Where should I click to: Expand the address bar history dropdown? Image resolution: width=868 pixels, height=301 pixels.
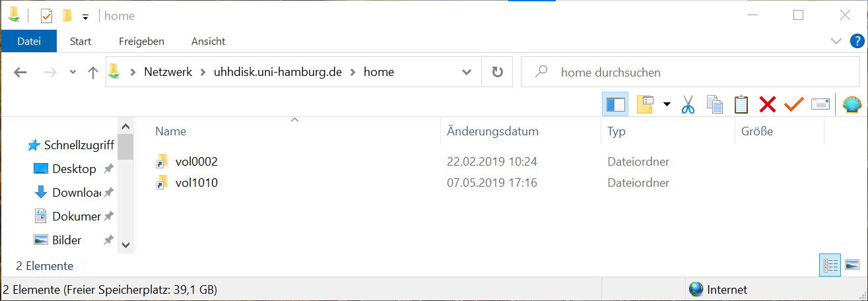click(467, 72)
